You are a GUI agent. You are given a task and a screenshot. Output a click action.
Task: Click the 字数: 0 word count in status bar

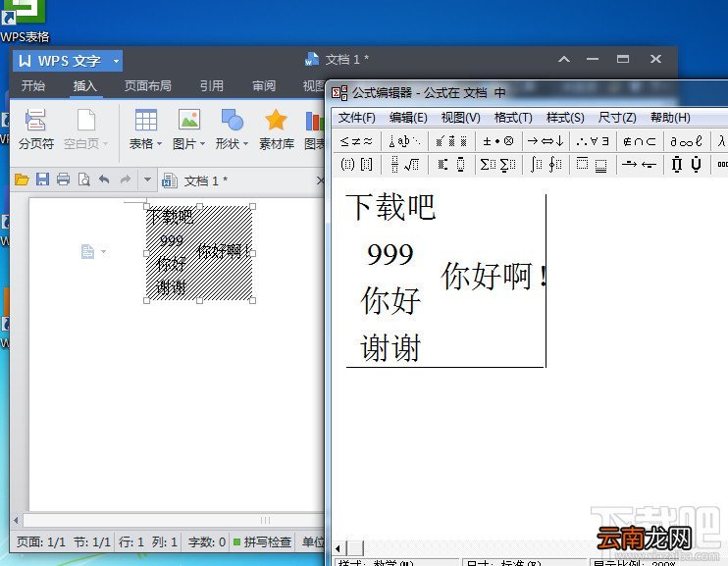207,541
